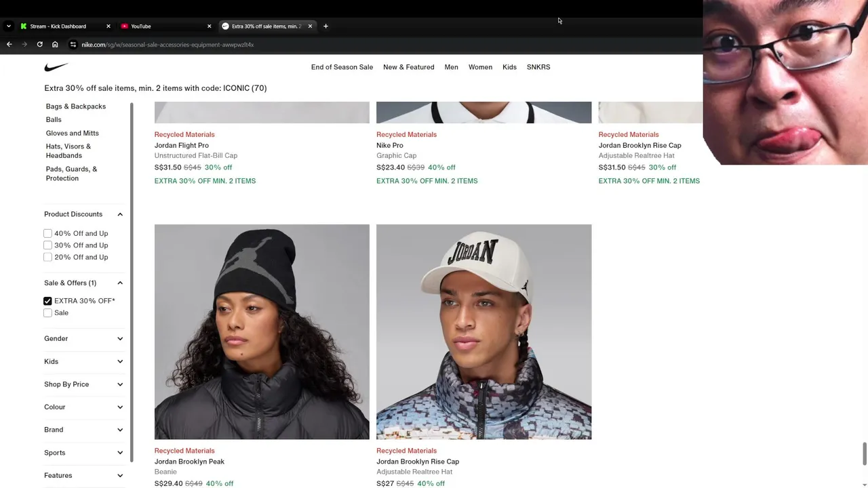Close the YouTube tab
This screenshot has height=488, width=868.
coord(209,26)
